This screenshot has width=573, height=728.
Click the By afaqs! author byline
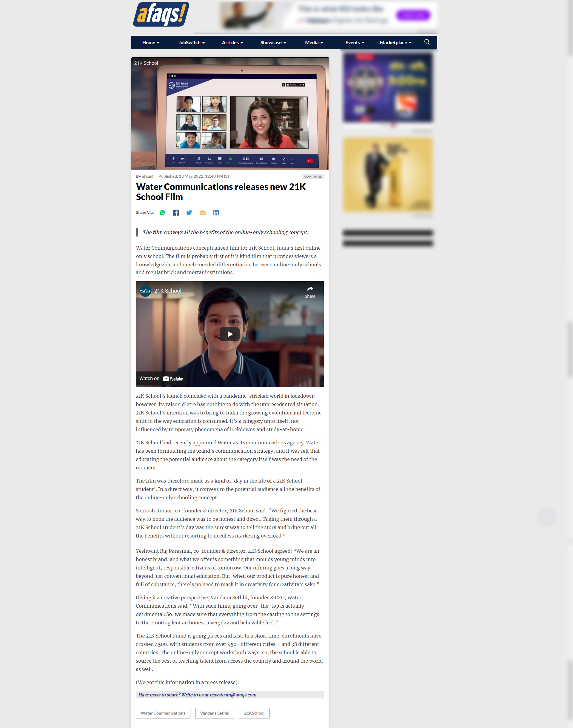click(144, 176)
